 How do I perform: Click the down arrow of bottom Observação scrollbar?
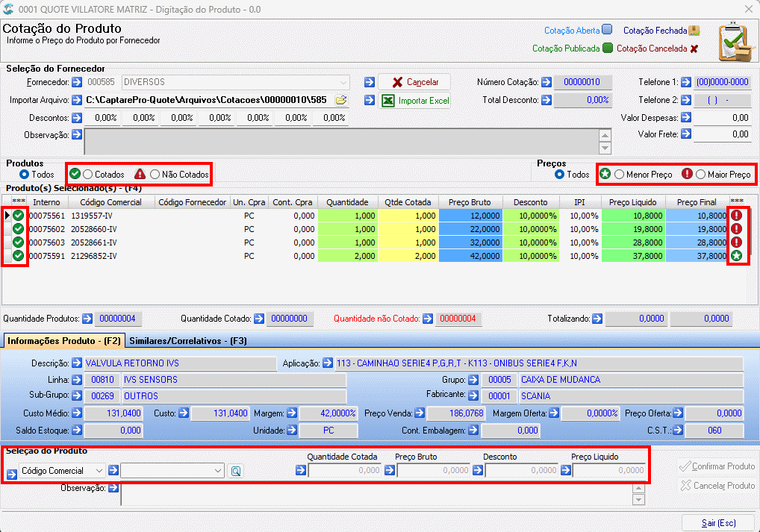[x=639, y=499]
